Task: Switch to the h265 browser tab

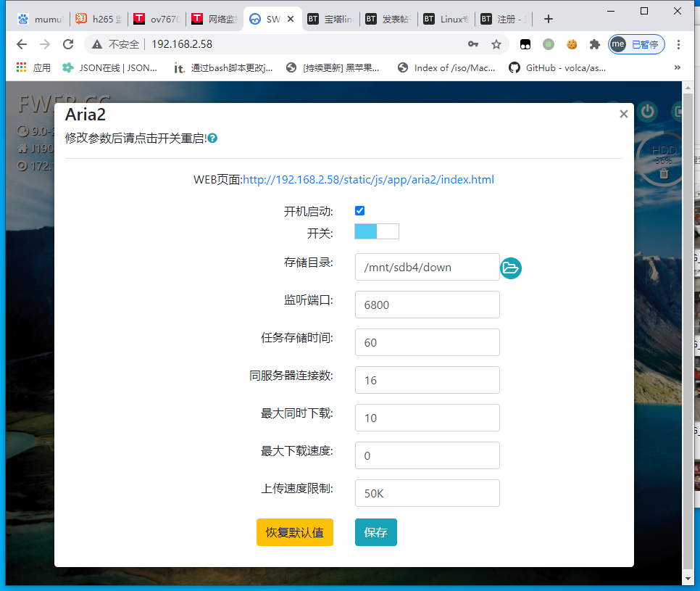Action: tap(98, 20)
